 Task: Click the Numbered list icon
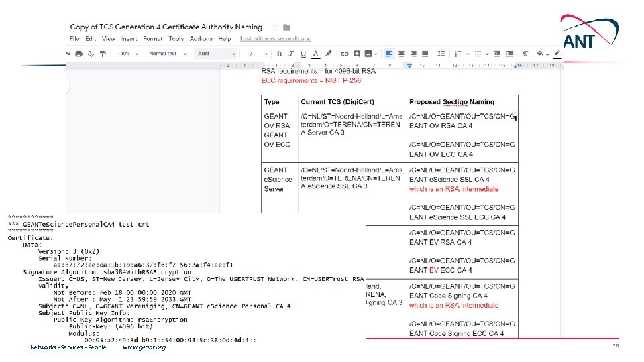(458, 54)
